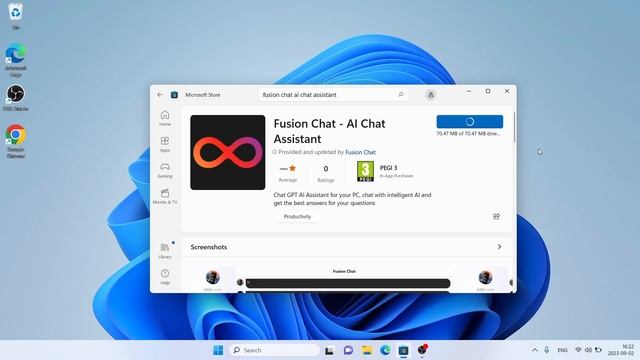Click the app description text
The height and width of the screenshot is (360, 640).
click(x=352, y=199)
